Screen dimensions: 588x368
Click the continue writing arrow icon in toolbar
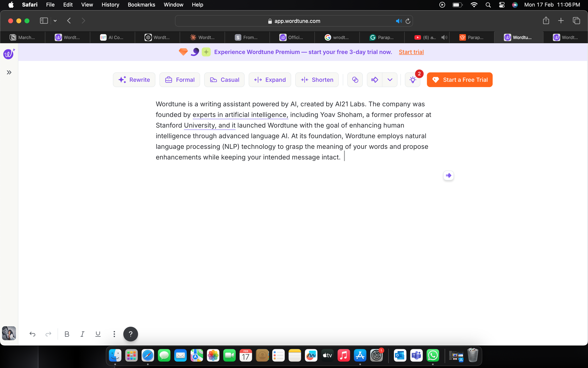[375, 80]
